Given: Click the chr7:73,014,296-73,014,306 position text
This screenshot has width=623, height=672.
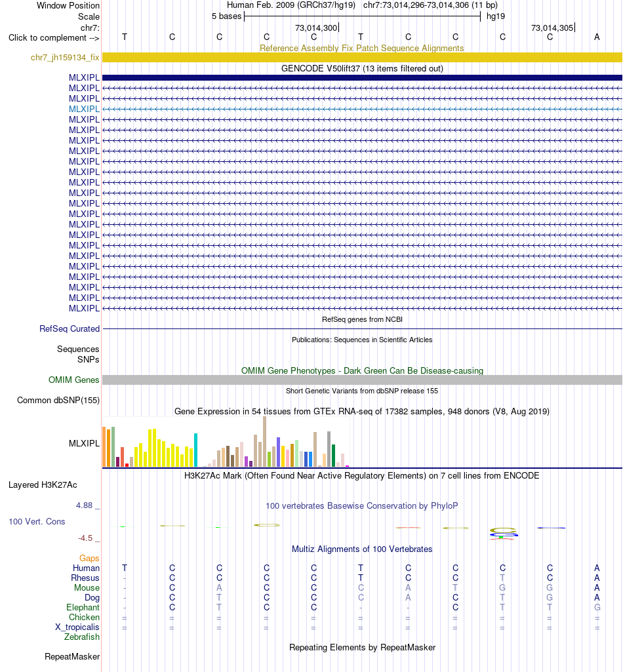Looking at the screenshot, I should click(x=430, y=5).
